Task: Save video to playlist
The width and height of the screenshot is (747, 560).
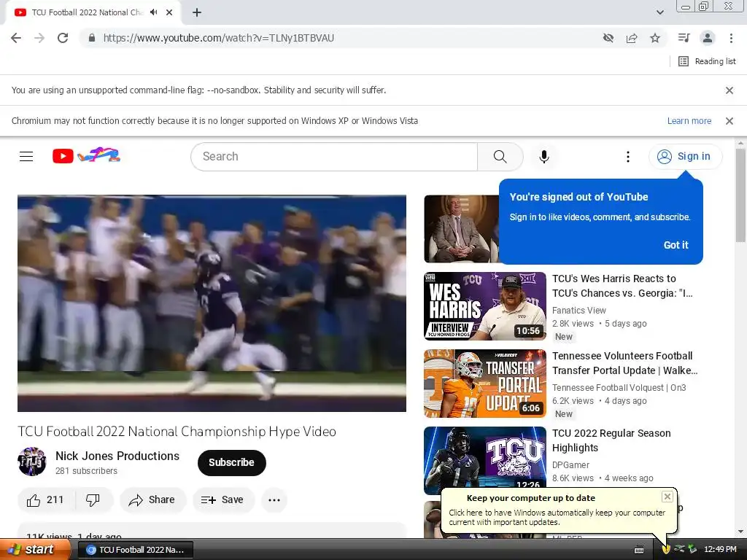Action: tap(222, 500)
